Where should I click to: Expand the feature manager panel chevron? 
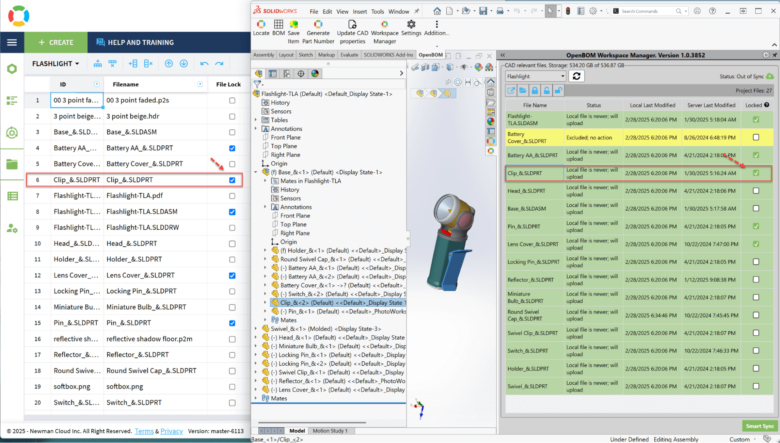pyautogui.click(x=401, y=74)
